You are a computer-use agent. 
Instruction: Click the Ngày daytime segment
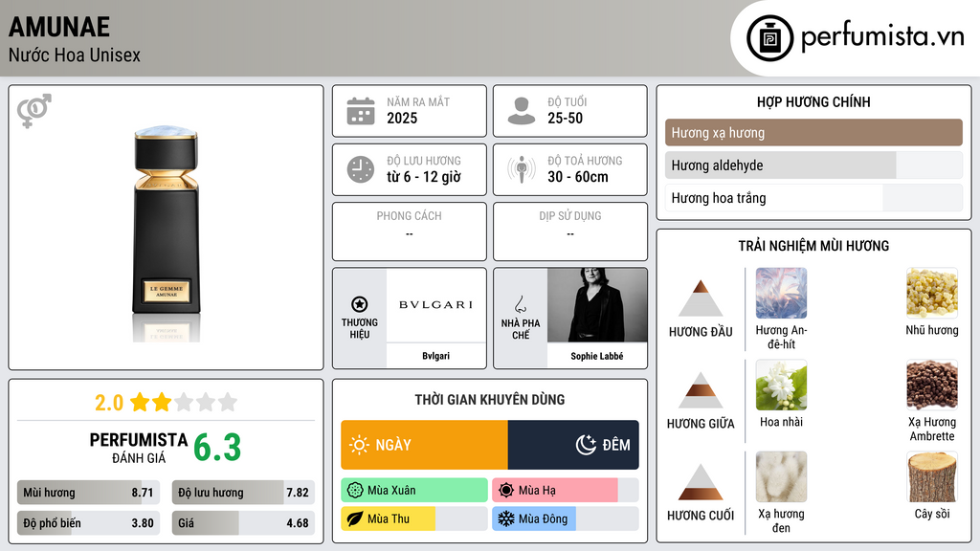pyautogui.click(x=424, y=445)
